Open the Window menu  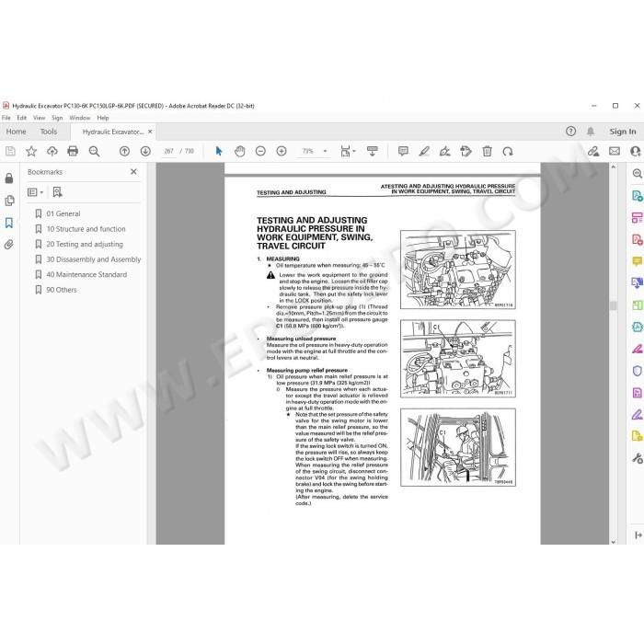[80, 118]
